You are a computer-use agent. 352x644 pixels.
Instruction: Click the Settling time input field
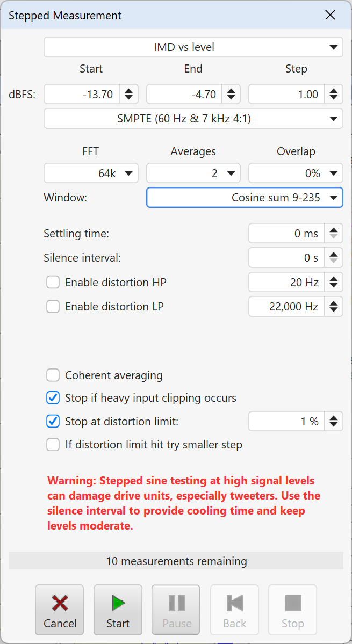[286, 234]
